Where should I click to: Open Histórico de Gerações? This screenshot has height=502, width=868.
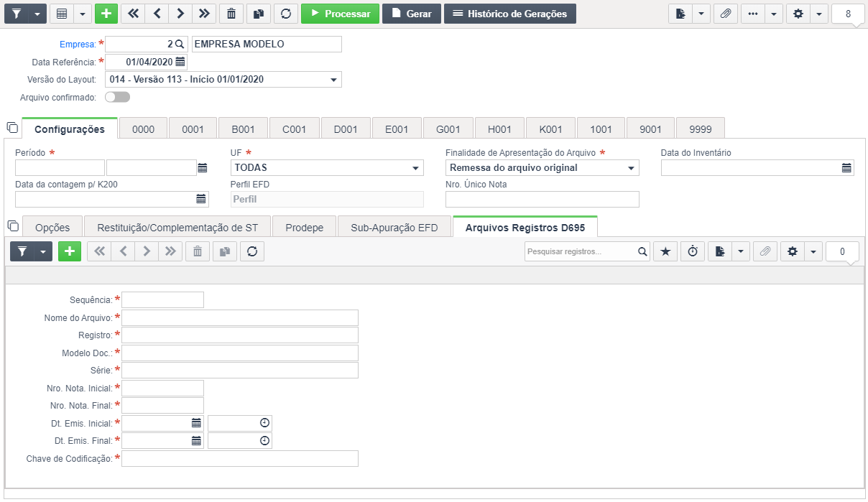coord(510,14)
